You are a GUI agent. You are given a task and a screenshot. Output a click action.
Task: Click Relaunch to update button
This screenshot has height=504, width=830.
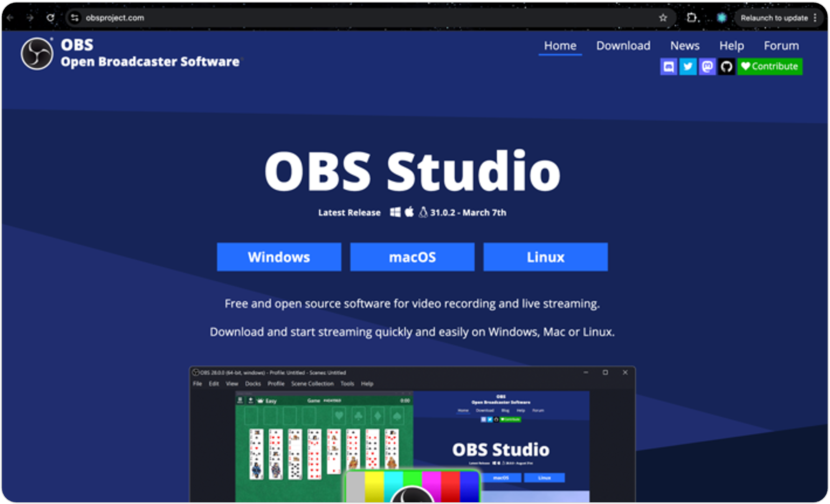pyautogui.click(x=774, y=18)
